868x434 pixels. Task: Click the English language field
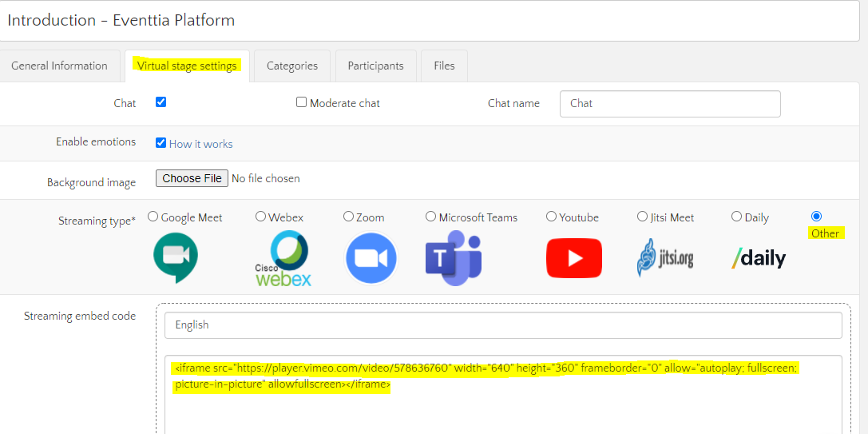click(503, 325)
